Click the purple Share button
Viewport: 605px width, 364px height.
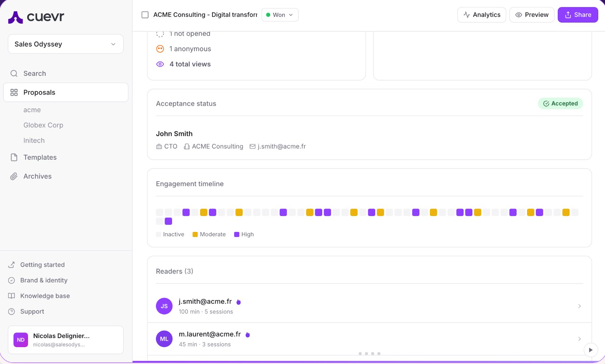578,15
